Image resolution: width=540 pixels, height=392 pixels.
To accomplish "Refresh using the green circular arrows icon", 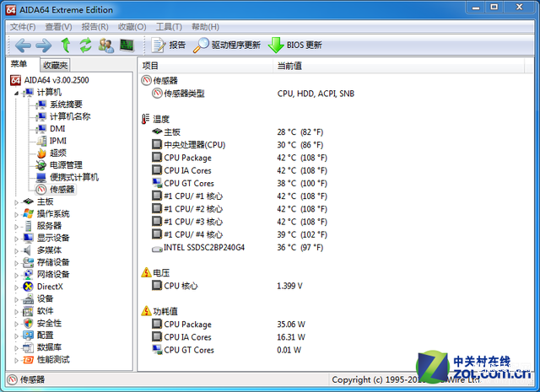I will click(x=85, y=45).
